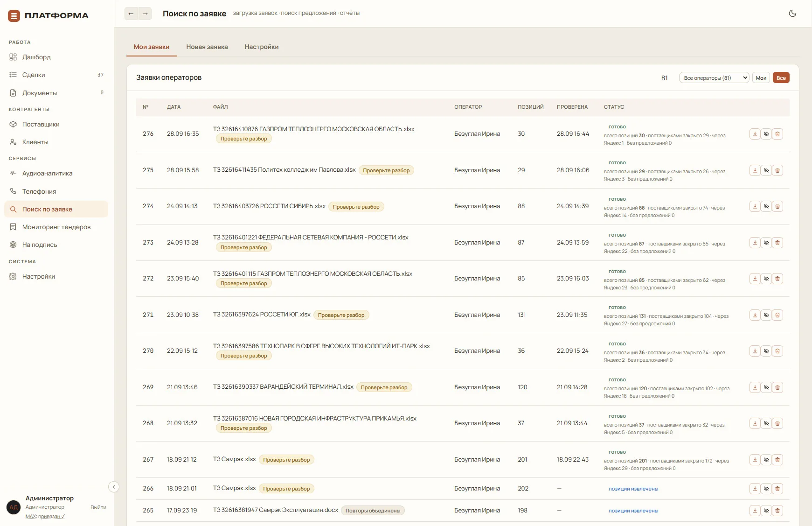
Task: Download results for request 276
Action: (755, 134)
